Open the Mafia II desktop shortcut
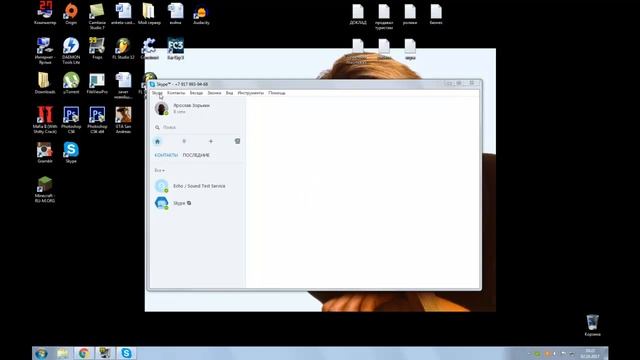 point(45,120)
